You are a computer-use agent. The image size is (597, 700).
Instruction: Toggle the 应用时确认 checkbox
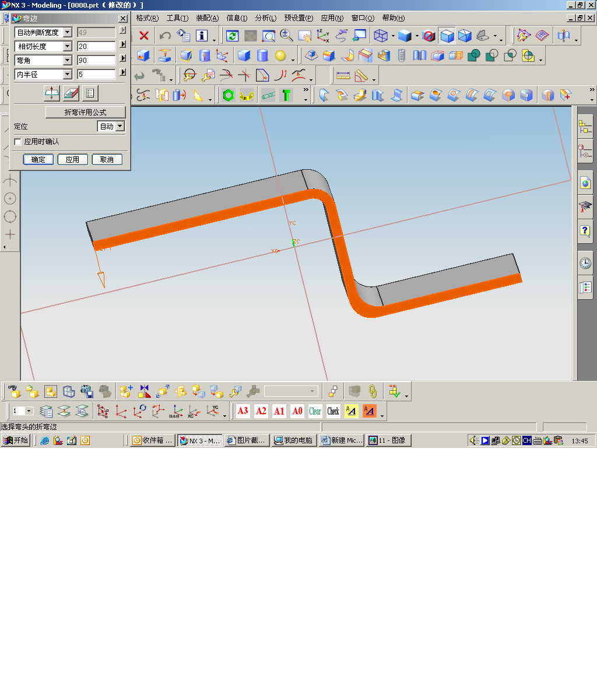[17, 142]
